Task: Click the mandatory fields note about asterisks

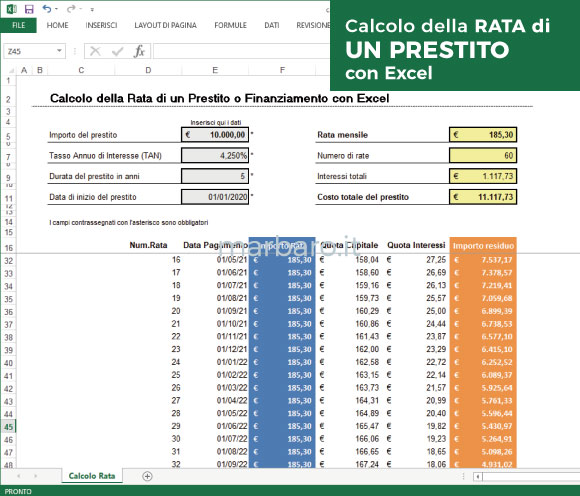Action: click(128, 222)
